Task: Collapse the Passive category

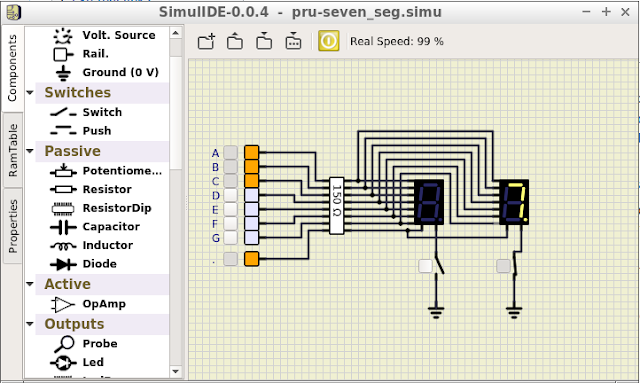Action: click(x=30, y=151)
